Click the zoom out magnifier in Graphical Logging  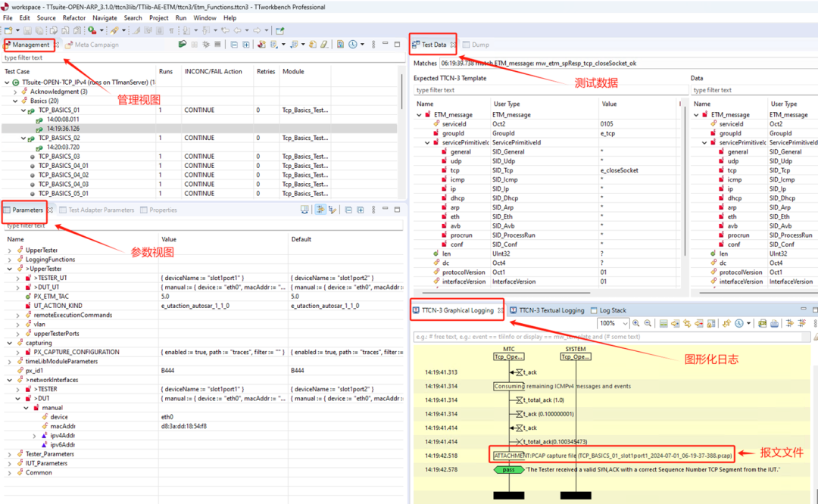tap(648, 323)
